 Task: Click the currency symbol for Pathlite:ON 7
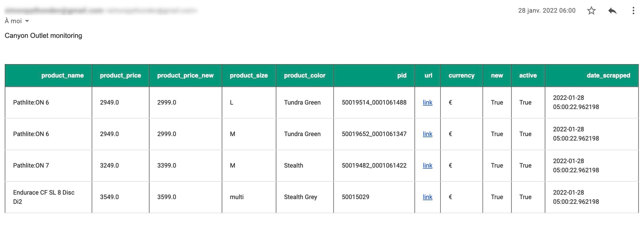[450, 165]
